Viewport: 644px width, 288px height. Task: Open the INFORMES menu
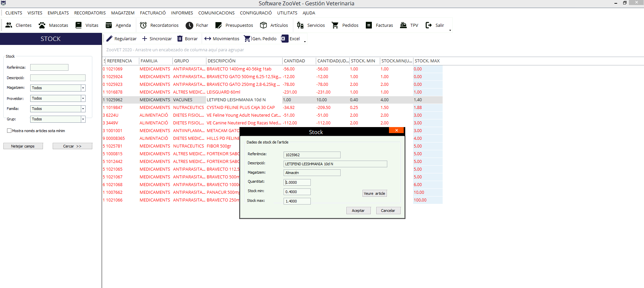182,13
